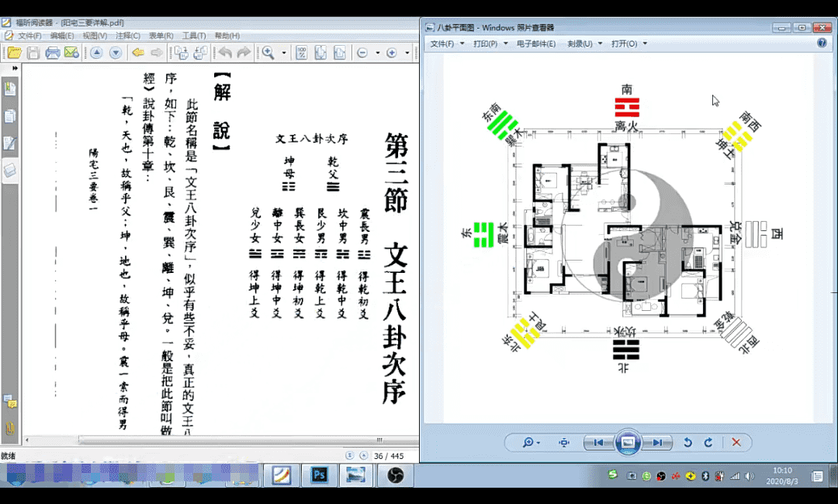Click the page number field showing 36 / 445

(390, 456)
